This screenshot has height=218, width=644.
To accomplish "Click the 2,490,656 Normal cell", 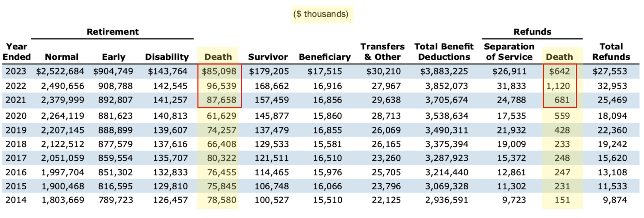I will [x=63, y=86].
